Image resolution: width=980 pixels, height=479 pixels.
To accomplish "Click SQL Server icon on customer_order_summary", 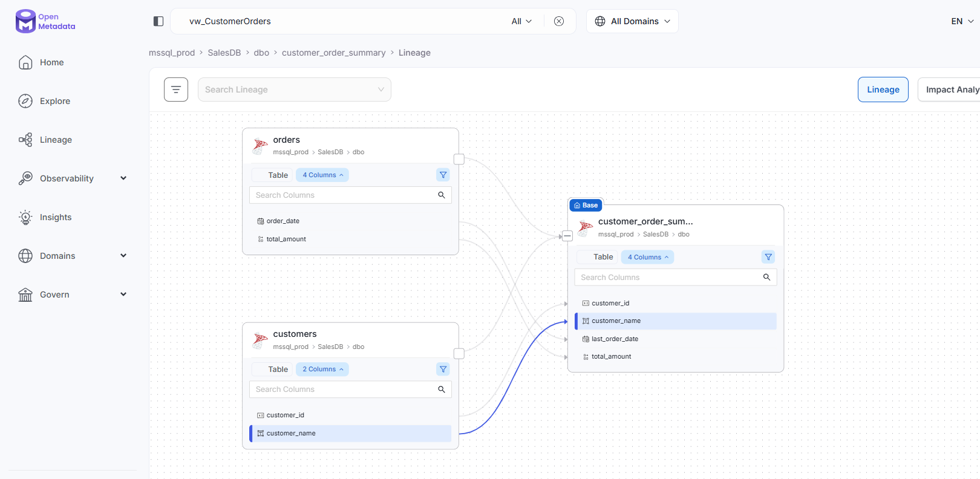I will point(586,228).
